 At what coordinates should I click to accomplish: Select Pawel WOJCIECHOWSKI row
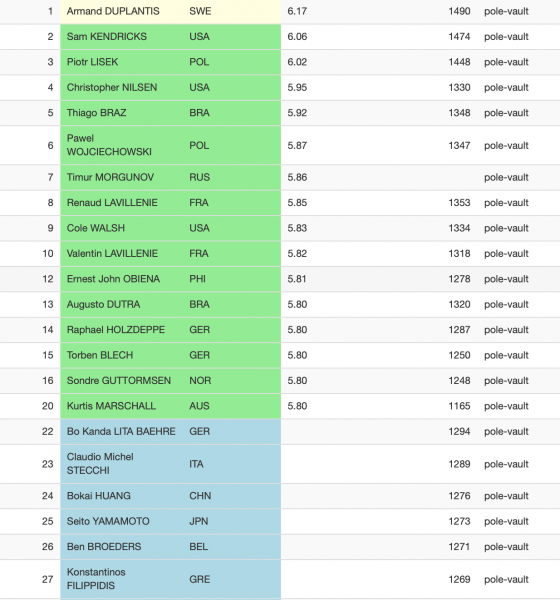pos(280,145)
